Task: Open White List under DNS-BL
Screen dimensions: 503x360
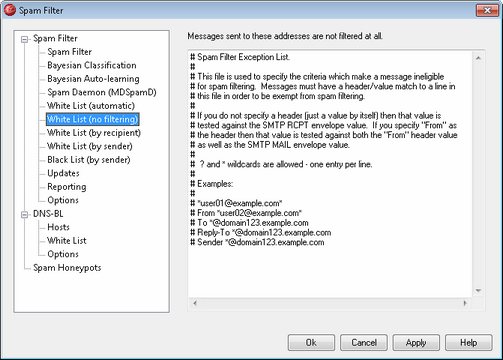Action: [67, 241]
